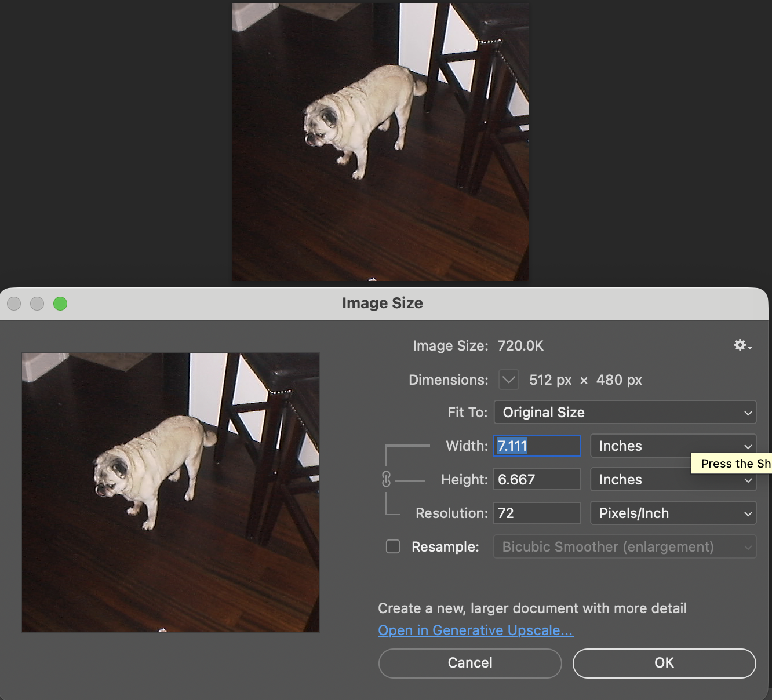Viewport: 772px width, 700px height.
Task: Click the Dimensions disclosure arrow
Action: click(508, 380)
